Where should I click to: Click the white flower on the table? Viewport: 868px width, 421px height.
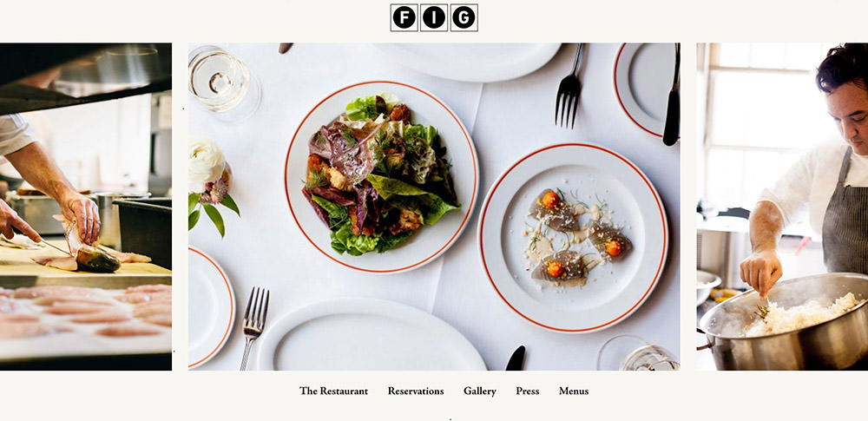point(206,165)
